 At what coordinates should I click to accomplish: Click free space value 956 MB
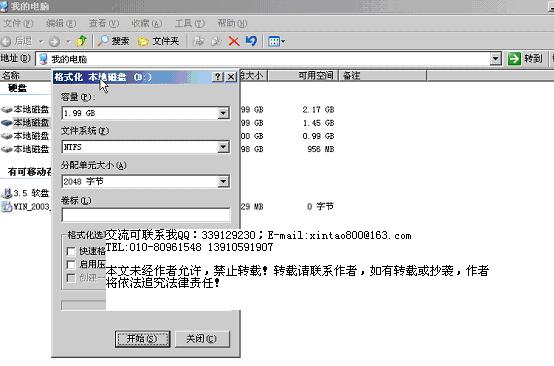coord(320,149)
